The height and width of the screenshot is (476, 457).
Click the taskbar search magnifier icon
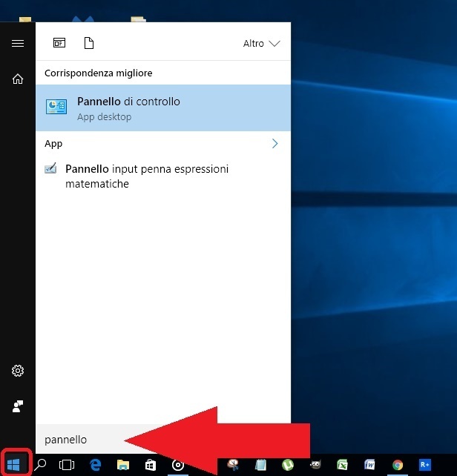pyautogui.click(x=40, y=464)
